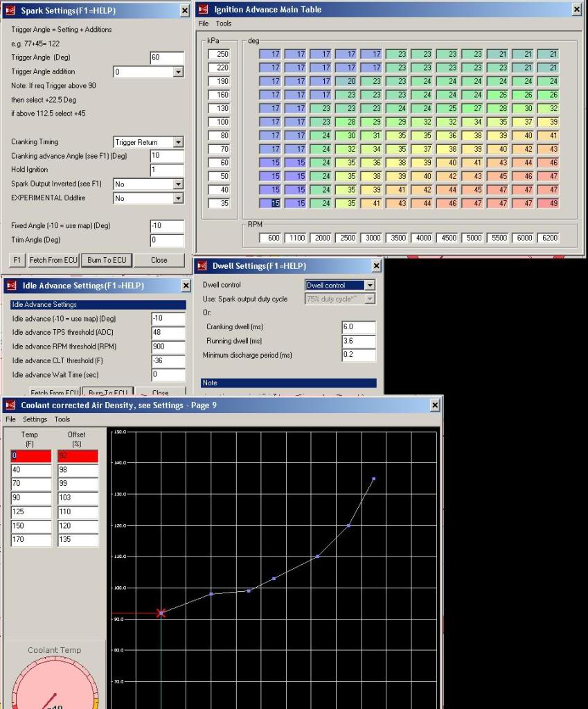The width and height of the screenshot is (588, 709).
Task: Click the Ignition Advance Main Table title icon
Action: [x=204, y=9]
